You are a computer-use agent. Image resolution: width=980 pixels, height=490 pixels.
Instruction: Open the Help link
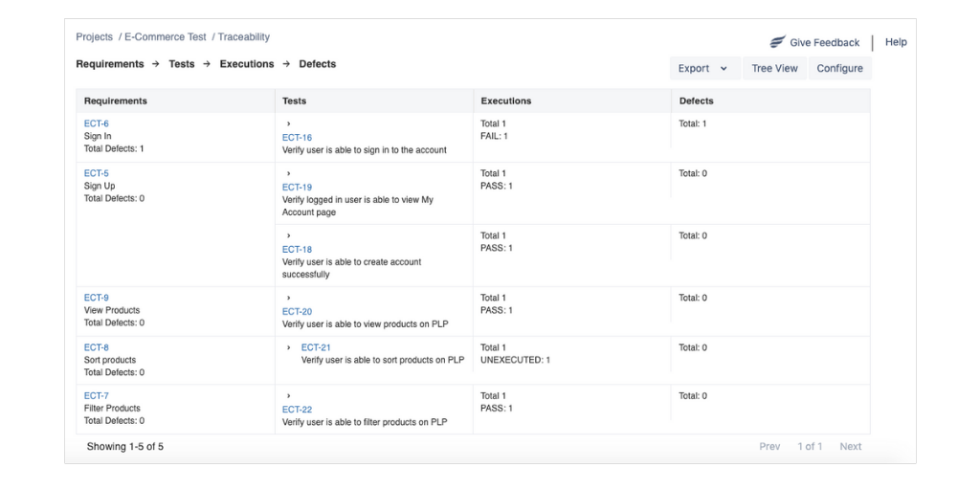click(x=896, y=42)
